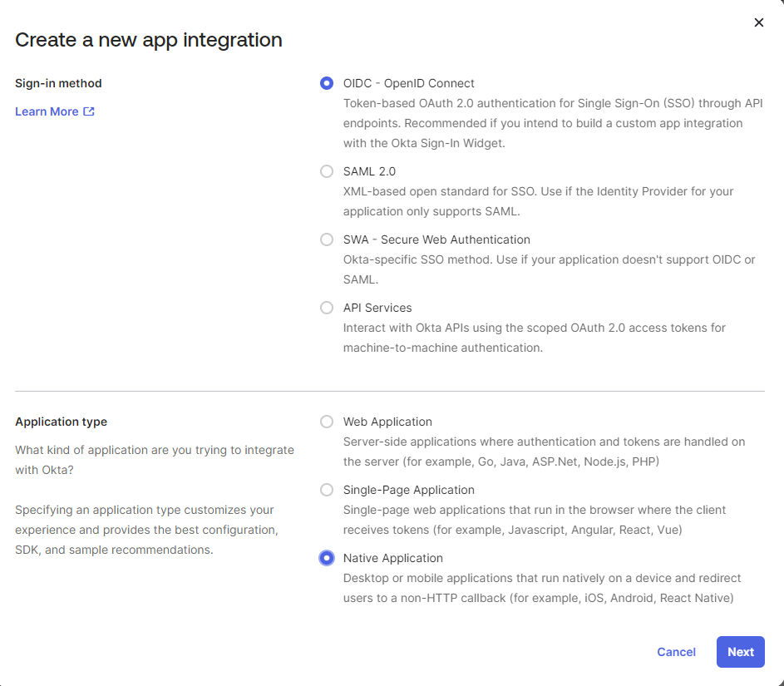This screenshot has height=686, width=784.
Task: Click the 'Native Application' label text
Action: 393,558
